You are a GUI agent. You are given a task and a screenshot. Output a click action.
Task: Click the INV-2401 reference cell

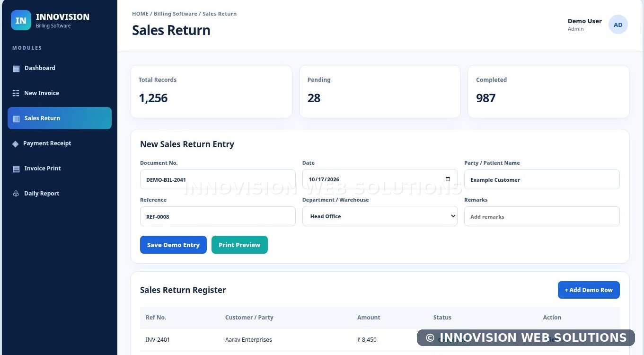click(x=158, y=340)
